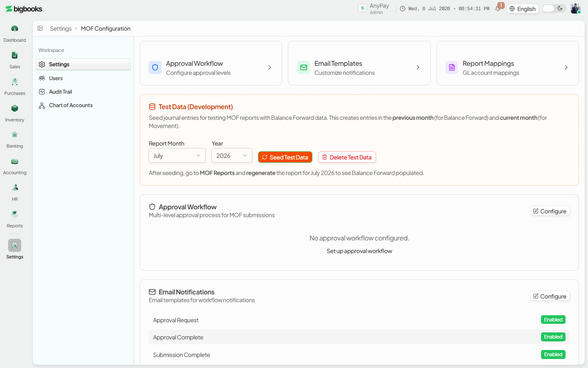Click the bigbooks logo
The height and width of the screenshot is (368, 588).
coord(24,9)
